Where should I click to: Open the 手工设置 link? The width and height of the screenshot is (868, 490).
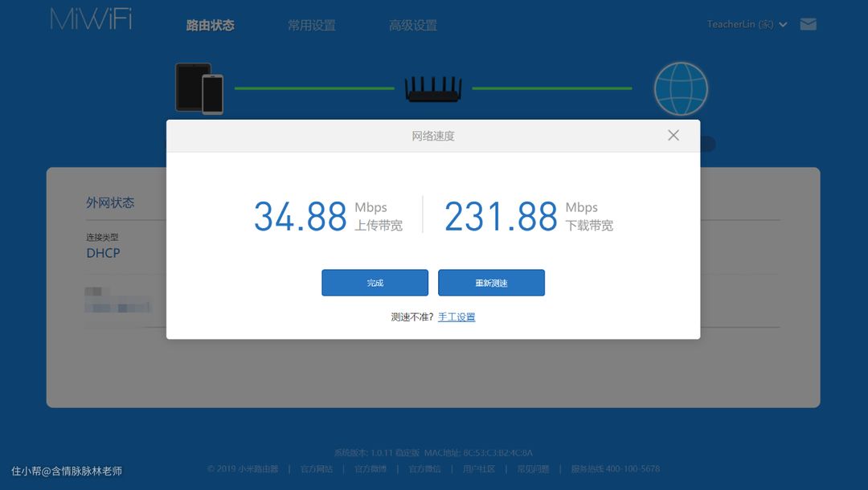[457, 317]
